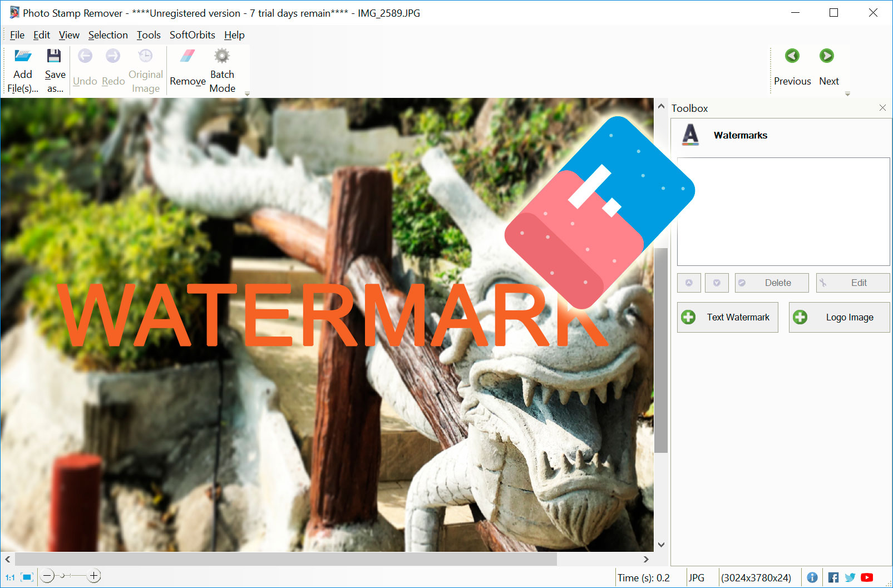
Task: Open the Selection menu
Action: coord(108,34)
